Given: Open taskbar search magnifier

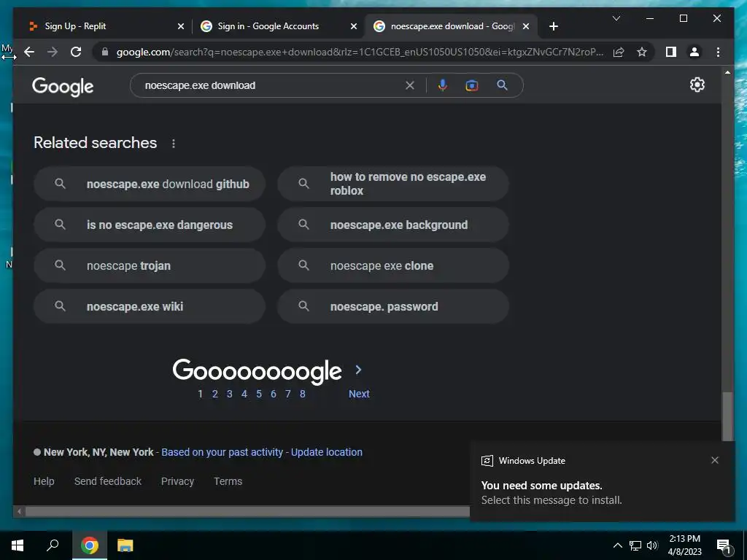Looking at the screenshot, I should click(53, 545).
